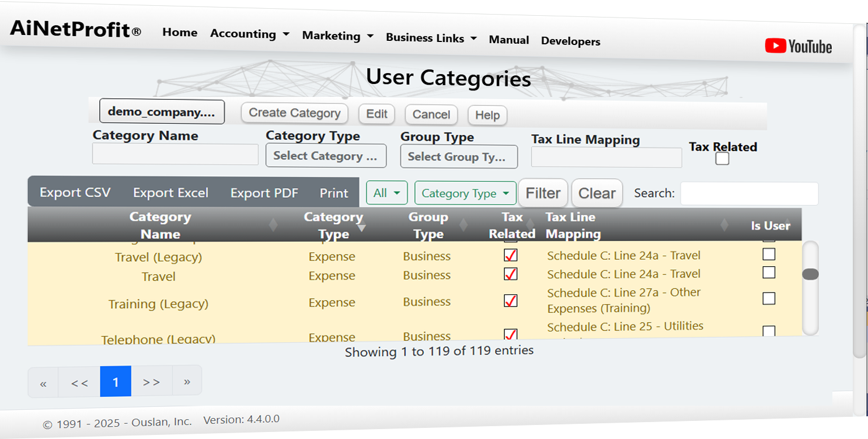
Task: Open Select Group Type dropdown
Action: [x=459, y=156]
